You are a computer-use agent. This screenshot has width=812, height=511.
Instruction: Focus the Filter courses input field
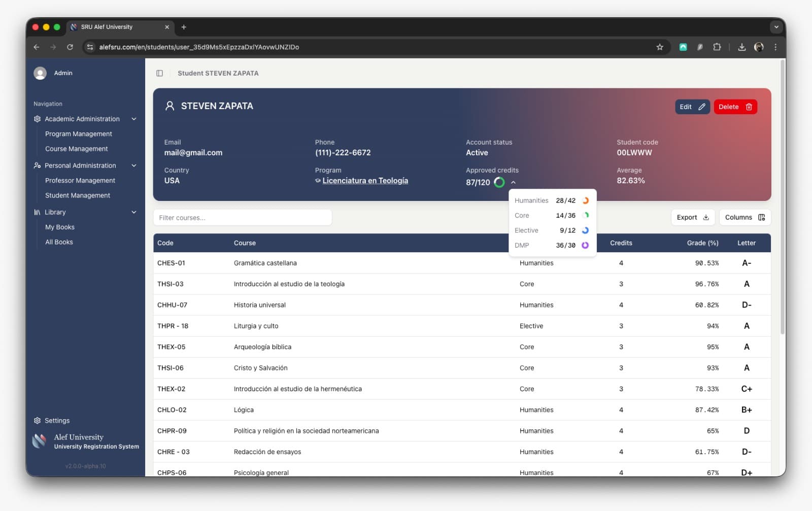tap(243, 218)
